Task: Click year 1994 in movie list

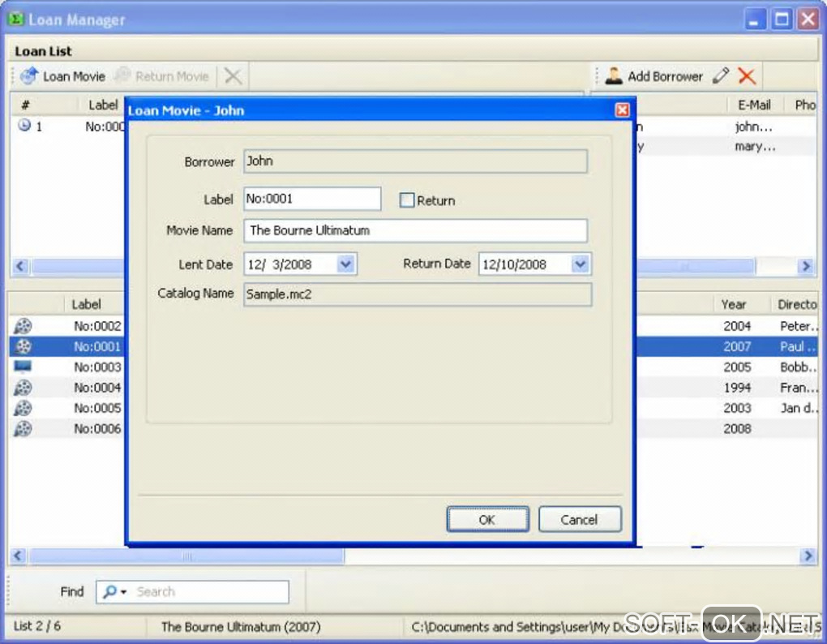Action: [x=737, y=388]
